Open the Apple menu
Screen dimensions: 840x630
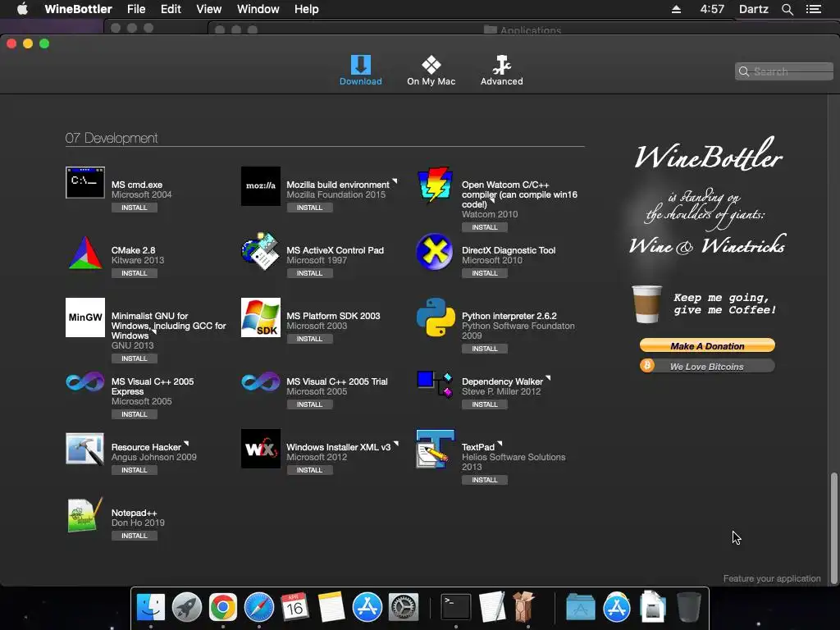coord(22,9)
